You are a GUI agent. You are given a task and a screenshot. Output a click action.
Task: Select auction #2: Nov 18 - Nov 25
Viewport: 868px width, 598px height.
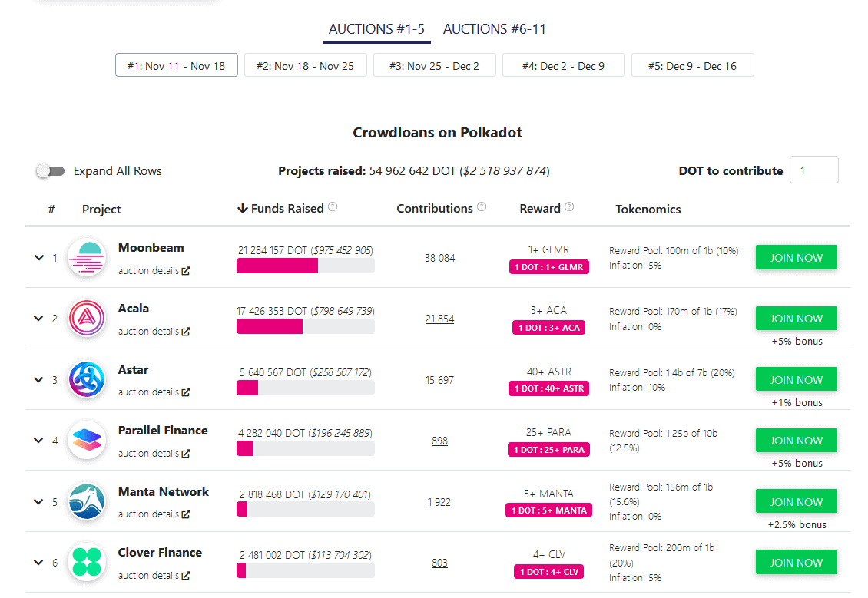[x=305, y=65]
